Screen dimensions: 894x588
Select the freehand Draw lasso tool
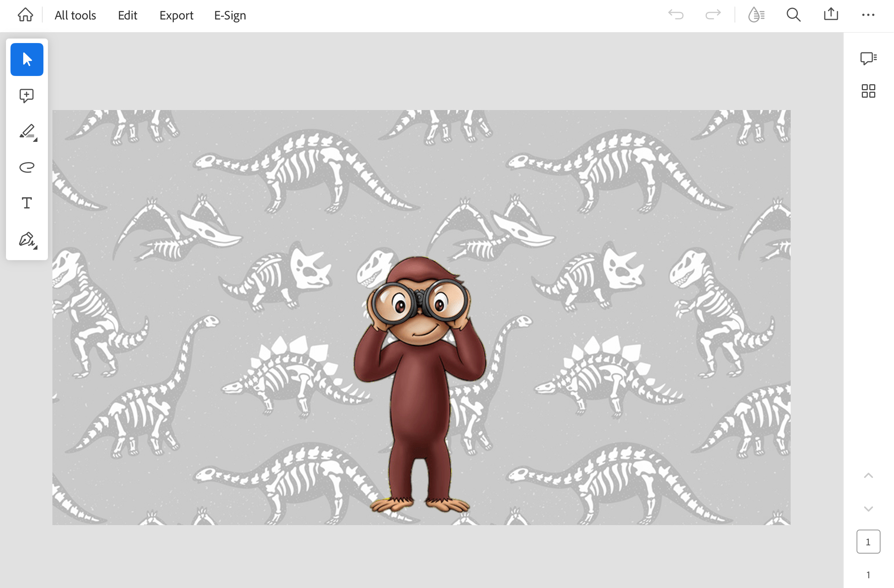[27, 167]
